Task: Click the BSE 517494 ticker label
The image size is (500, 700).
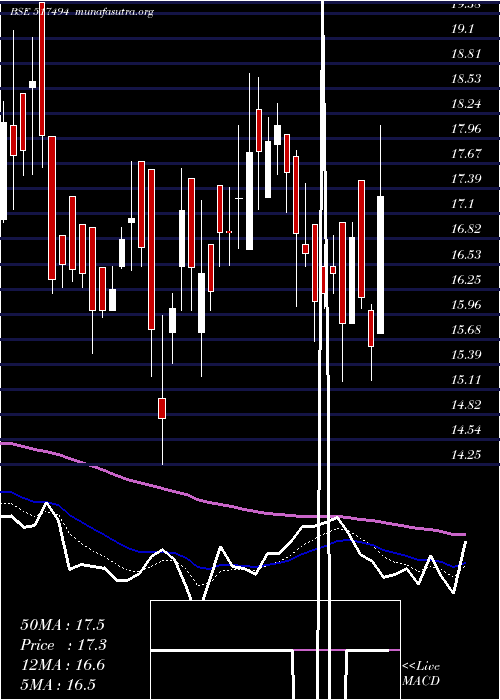Action: click(x=40, y=12)
